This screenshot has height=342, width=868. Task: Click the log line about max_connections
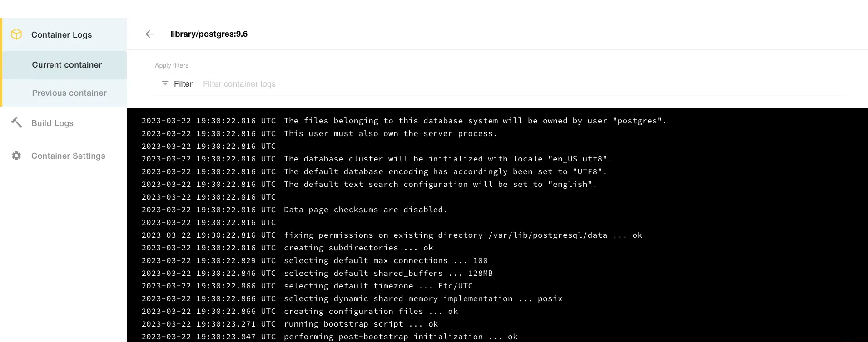click(385, 260)
